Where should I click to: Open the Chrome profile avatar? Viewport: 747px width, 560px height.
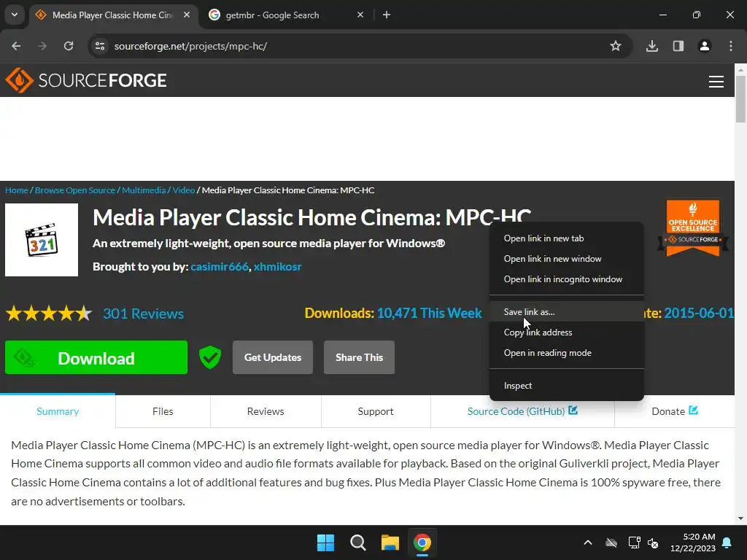[x=704, y=46]
